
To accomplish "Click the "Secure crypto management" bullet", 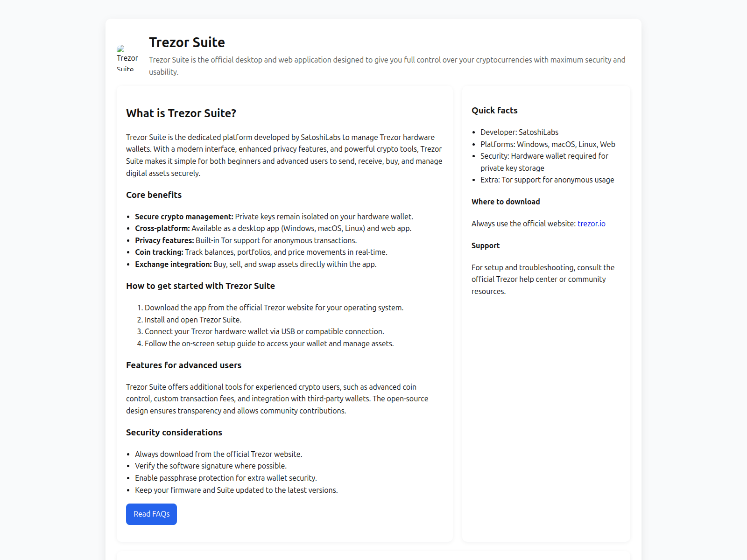I will coord(274,217).
